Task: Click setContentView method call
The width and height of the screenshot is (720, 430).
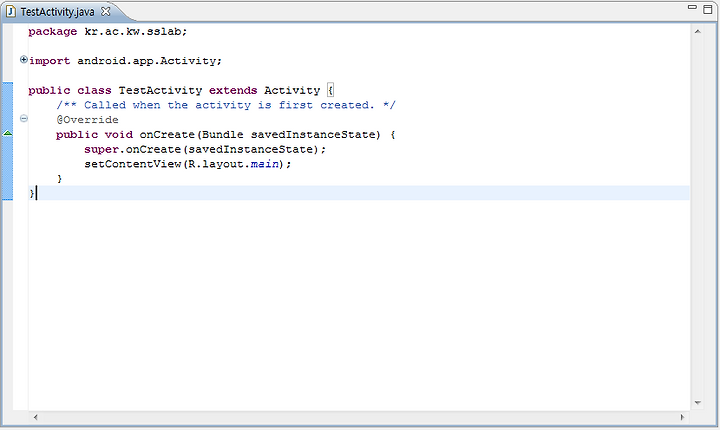Action: click(133, 164)
